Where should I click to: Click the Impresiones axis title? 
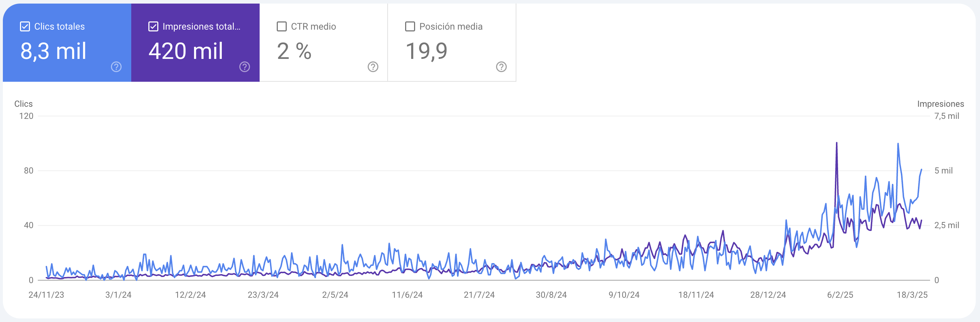tap(940, 104)
